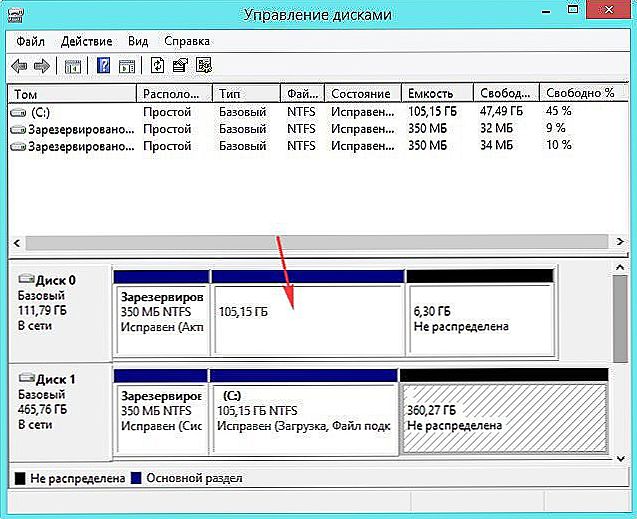This screenshot has height=519, width=637.
Task: Select the Зарезервировано row with 32 МБ free
Action: (317, 129)
